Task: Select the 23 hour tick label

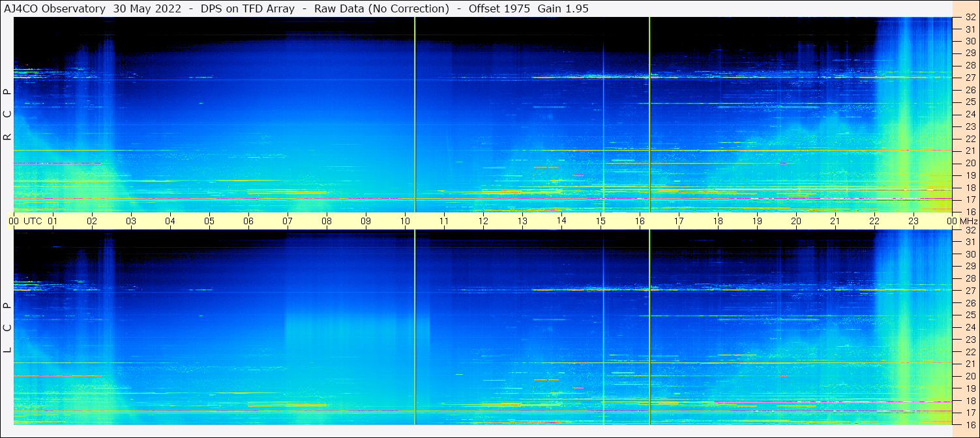Action: (x=913, y=221)
